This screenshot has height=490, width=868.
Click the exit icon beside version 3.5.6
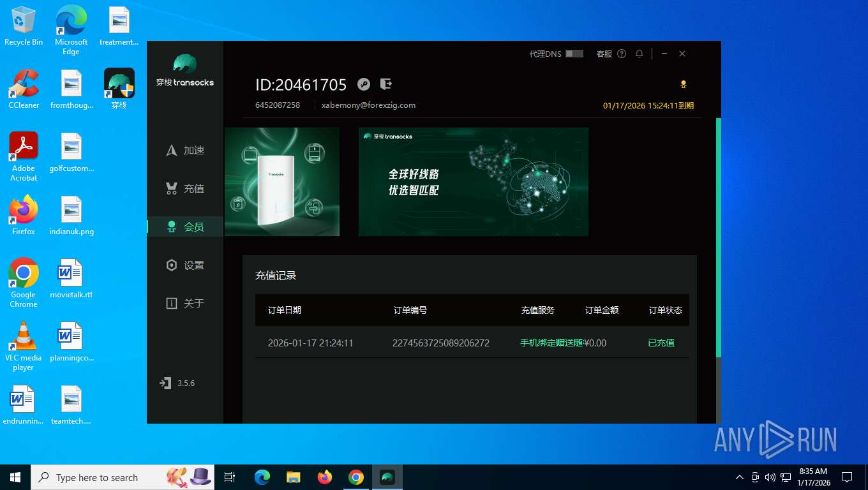click(x=165, y=383)
